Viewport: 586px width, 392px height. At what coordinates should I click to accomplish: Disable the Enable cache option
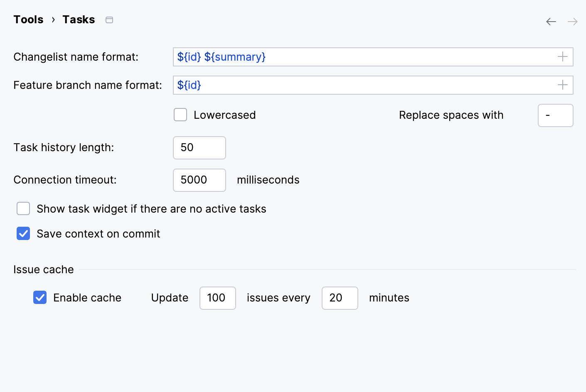point(40,298)
